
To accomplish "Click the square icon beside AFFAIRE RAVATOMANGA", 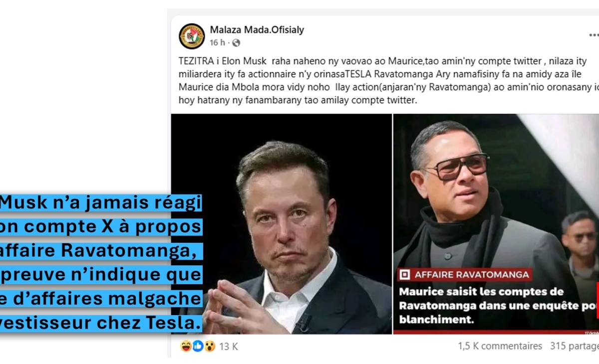I will point(404,274).
